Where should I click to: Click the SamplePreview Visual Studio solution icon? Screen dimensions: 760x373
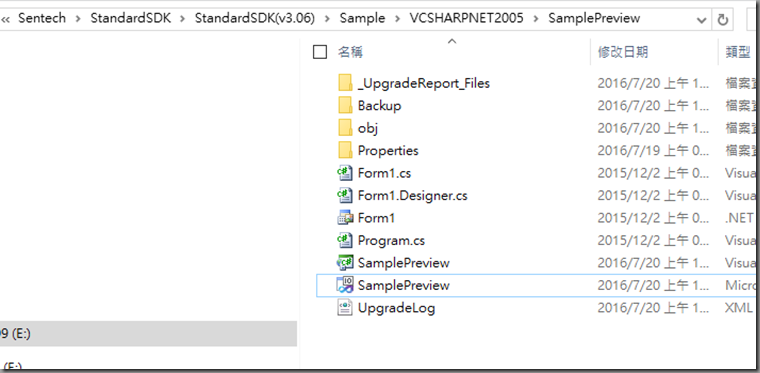pos(345,285)
